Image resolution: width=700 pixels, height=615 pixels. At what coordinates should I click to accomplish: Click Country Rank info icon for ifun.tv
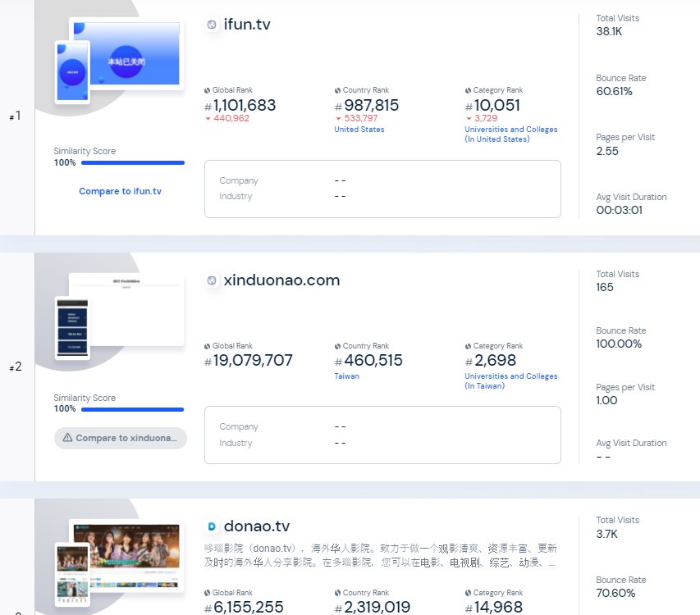(x=337, y=90)
